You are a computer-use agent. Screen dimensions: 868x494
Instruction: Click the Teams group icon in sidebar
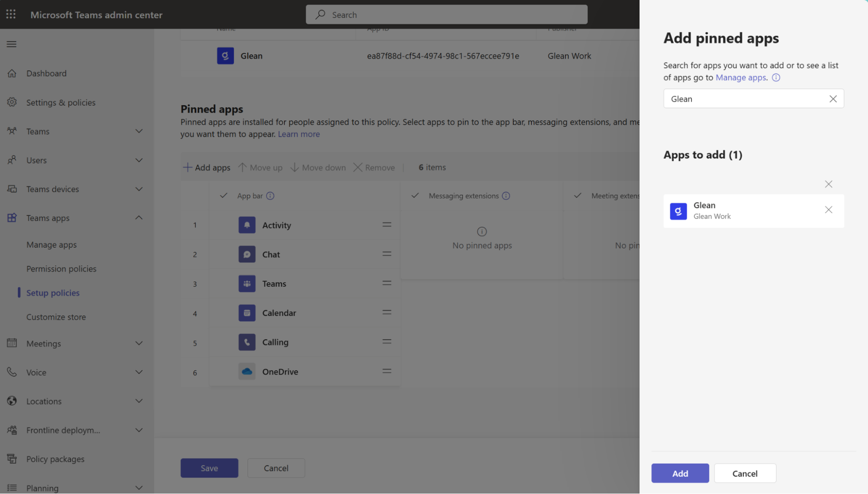tap(12, 131)
